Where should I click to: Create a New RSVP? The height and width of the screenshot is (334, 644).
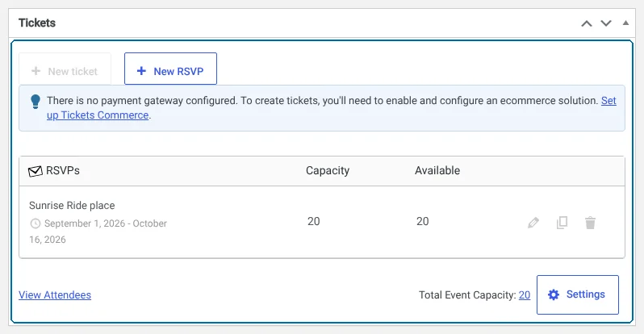[x=170, y=69]
